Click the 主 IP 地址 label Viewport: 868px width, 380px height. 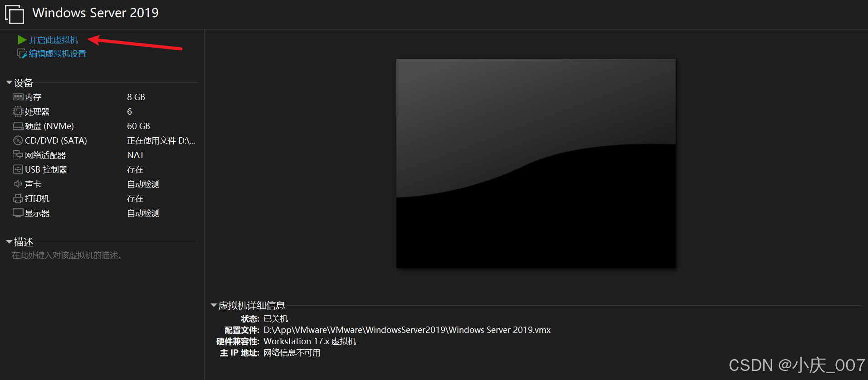pos(239,352)
